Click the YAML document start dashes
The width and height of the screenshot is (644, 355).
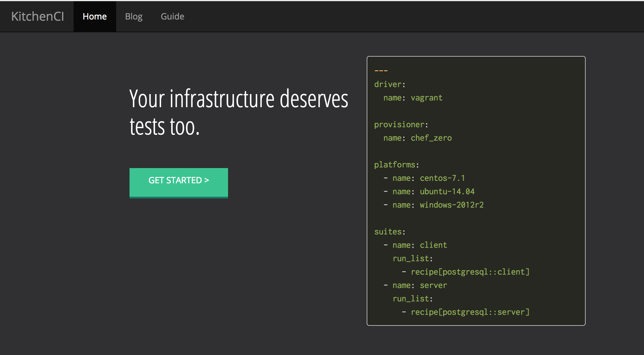pyautogui.click(x=381, y=71)
